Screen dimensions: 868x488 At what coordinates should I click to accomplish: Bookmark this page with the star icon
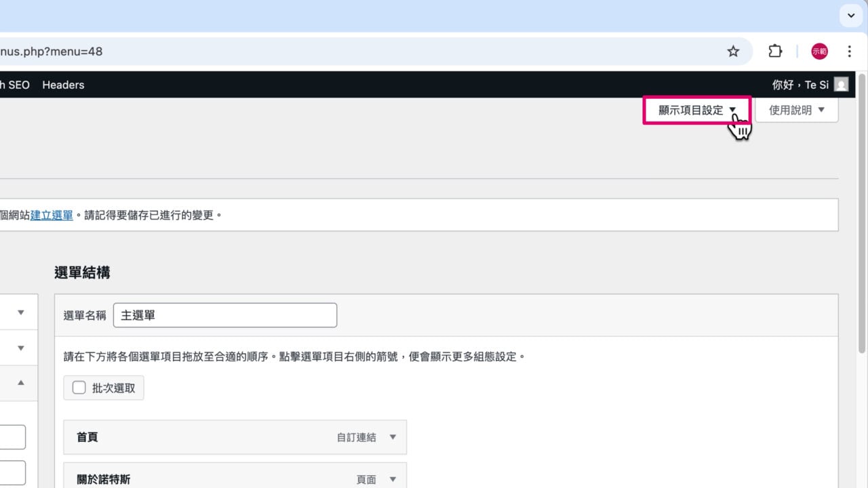coord(733,52)
